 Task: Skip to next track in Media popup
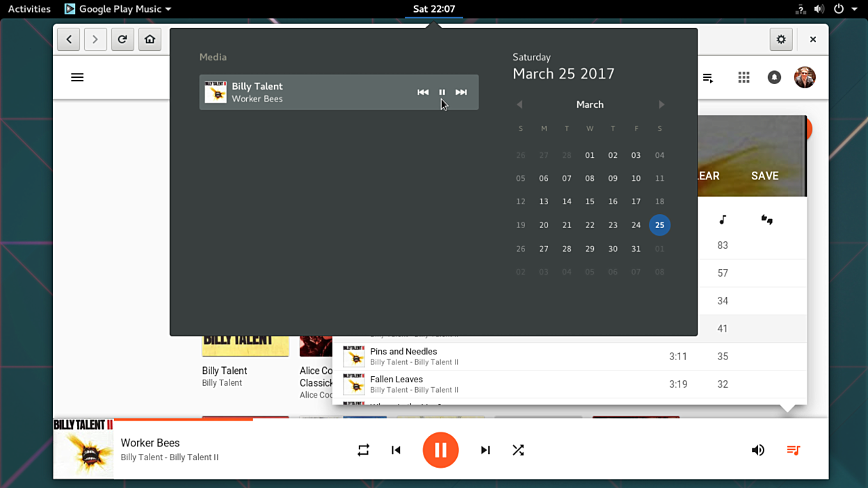pyautogui.click(x=461, y=92)
